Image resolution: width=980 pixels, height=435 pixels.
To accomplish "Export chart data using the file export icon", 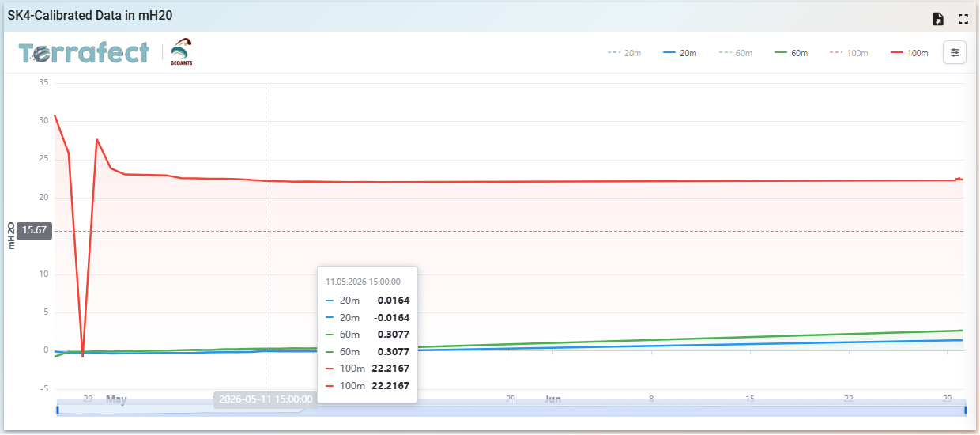I will pyautogui.click(x=938, y=19).
